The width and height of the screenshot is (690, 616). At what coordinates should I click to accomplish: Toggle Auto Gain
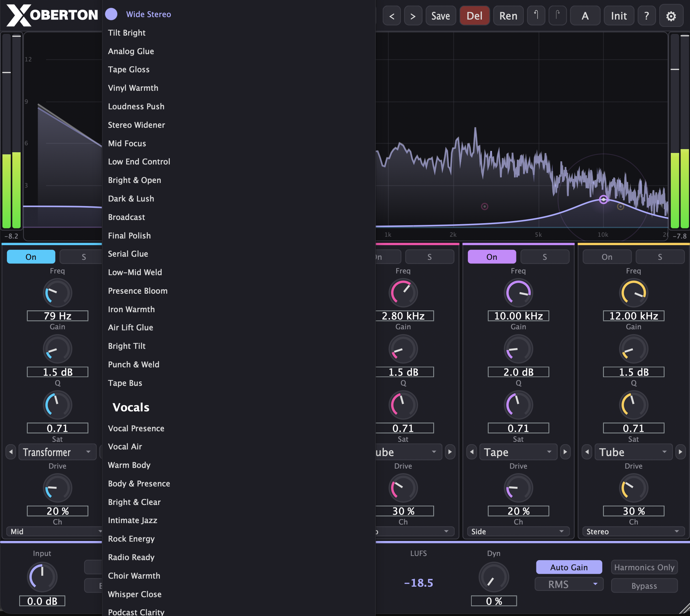pos(569,567)
